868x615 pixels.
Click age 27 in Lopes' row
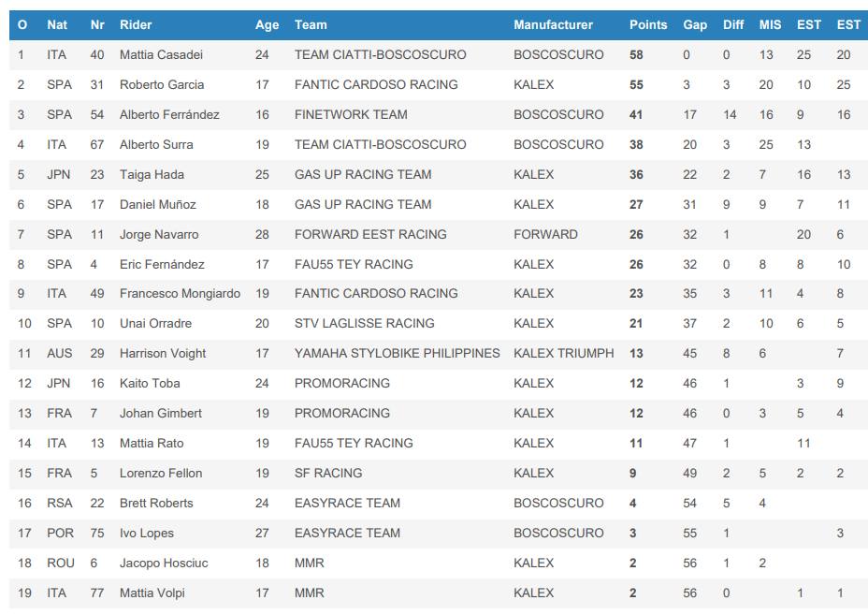point(262,533)
